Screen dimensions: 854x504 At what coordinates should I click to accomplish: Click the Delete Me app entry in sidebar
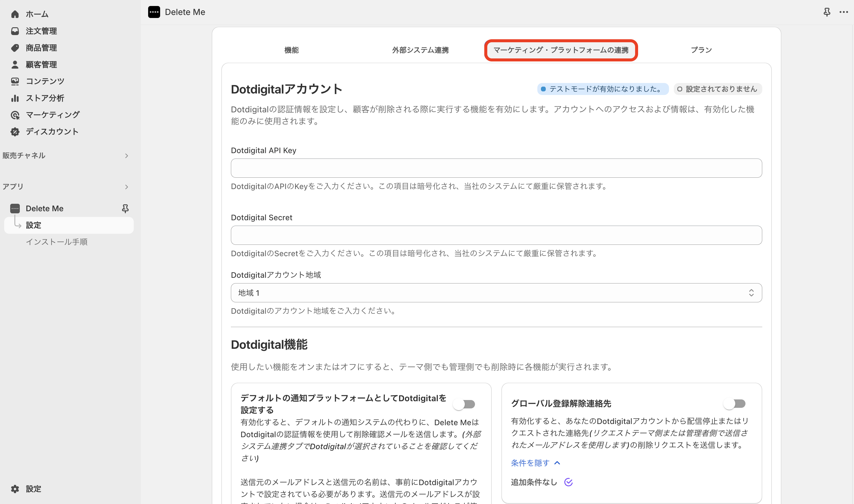[44, 209]
